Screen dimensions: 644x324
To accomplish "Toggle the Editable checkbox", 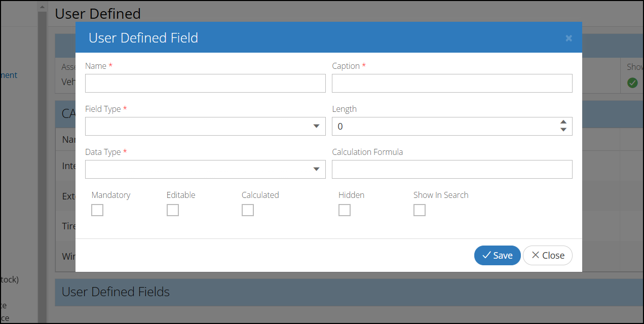I will tap(173, 210).
